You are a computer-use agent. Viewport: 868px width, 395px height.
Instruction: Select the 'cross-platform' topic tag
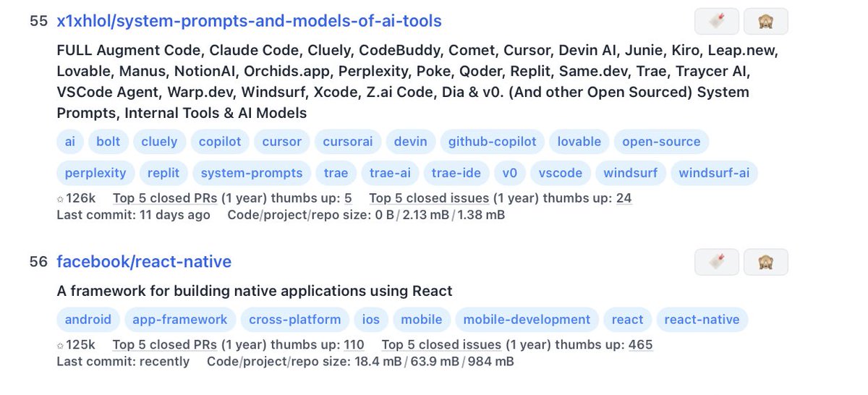coord(294,319)
